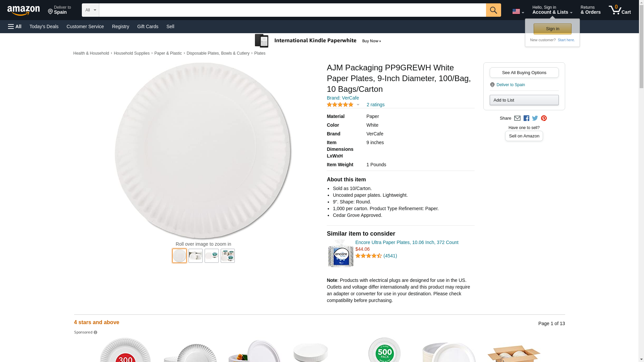Viewport: 644px width, 362px height.
Task: Click See All Buying Options button
Action: coord(524,73)
